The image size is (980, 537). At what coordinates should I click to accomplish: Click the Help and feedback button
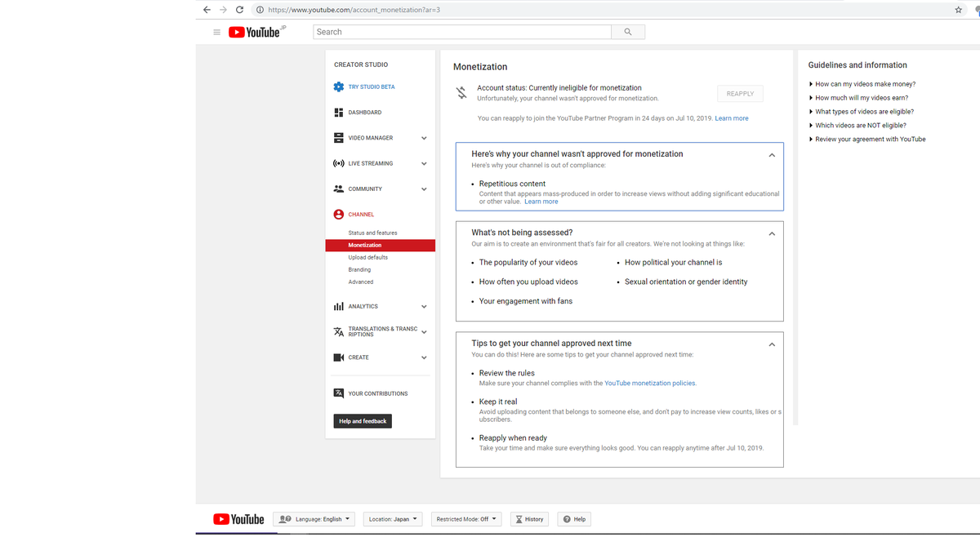click(363, 421)
